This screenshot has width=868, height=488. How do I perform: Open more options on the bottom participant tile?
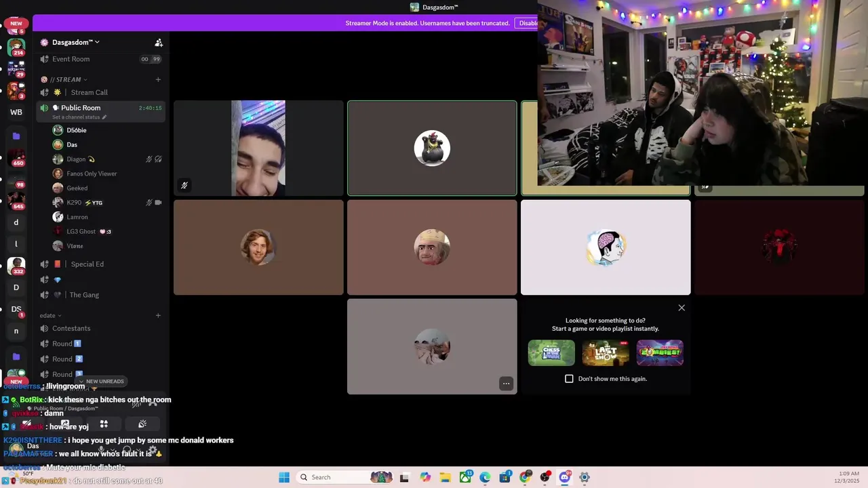tap(506, 384)
